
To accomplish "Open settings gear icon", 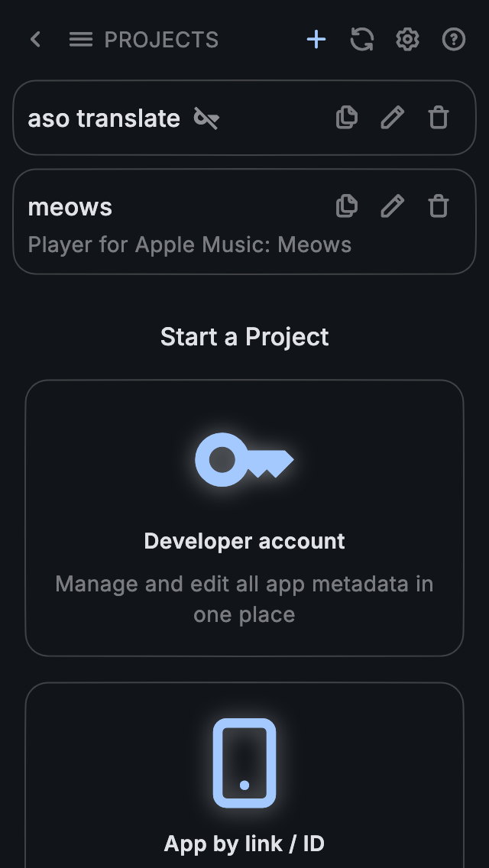I will coord(408,40).
